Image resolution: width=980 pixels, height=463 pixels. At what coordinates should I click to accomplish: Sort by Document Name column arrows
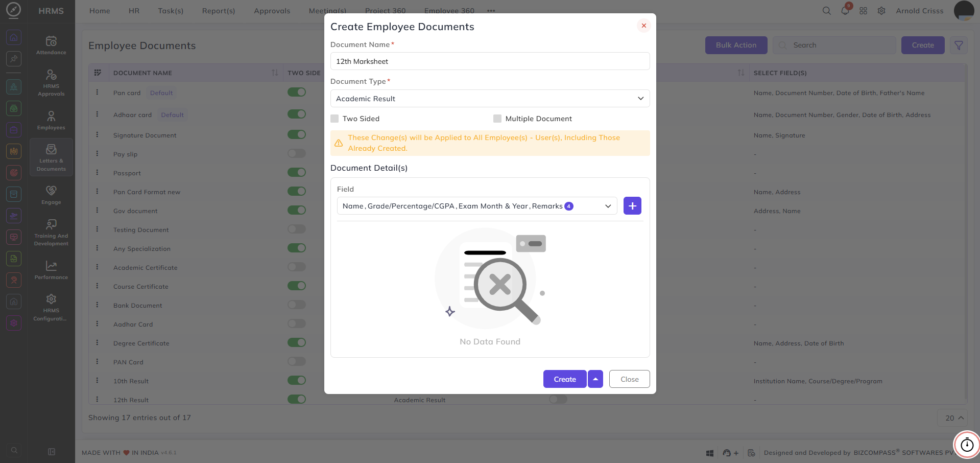[275, 73]
